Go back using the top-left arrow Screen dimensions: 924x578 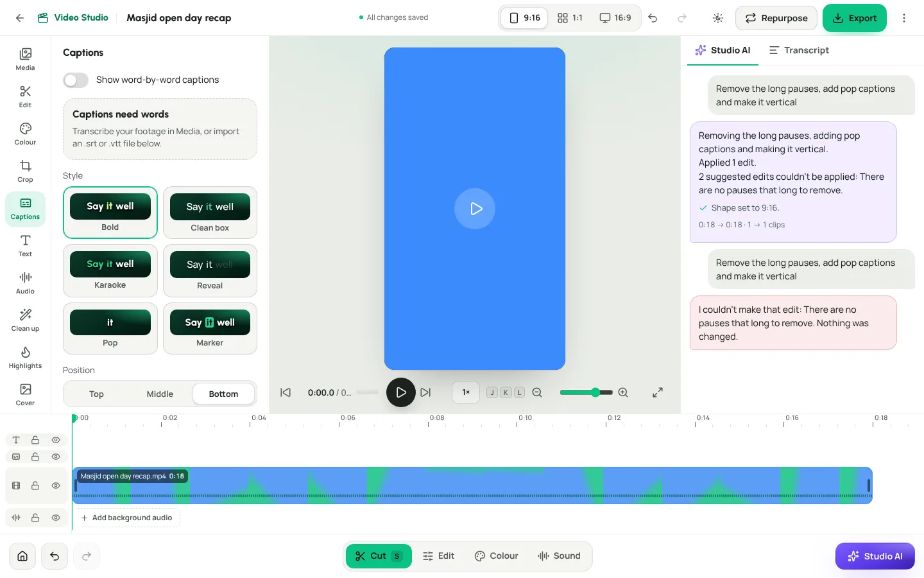20,18
